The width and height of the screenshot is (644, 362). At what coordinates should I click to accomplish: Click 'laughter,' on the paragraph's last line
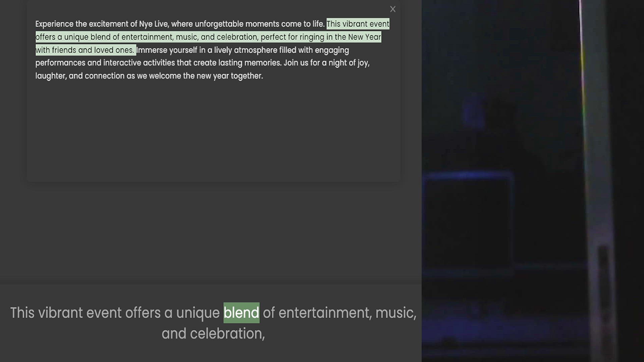tap(51, 76)
